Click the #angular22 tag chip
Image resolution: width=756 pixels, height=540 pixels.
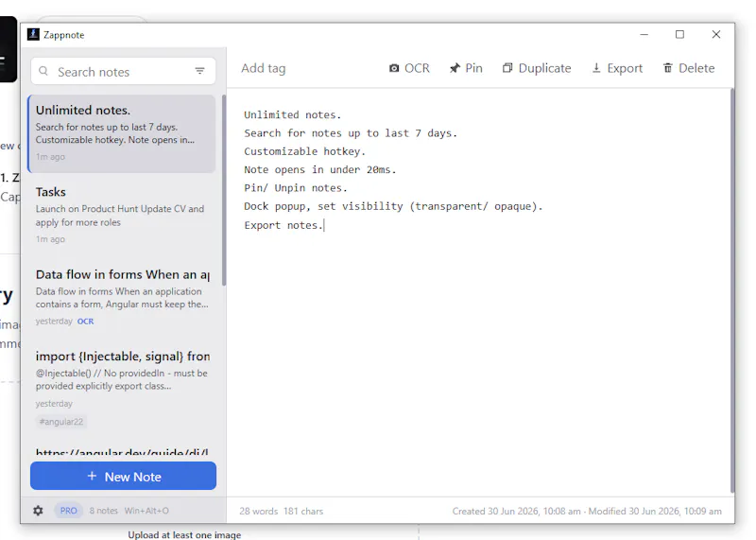tap(61, 421)
